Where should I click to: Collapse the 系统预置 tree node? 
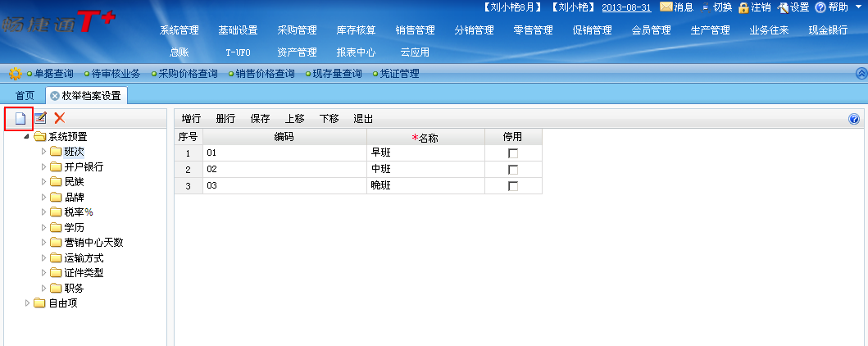pyautogui.click(x=27, y=137)
